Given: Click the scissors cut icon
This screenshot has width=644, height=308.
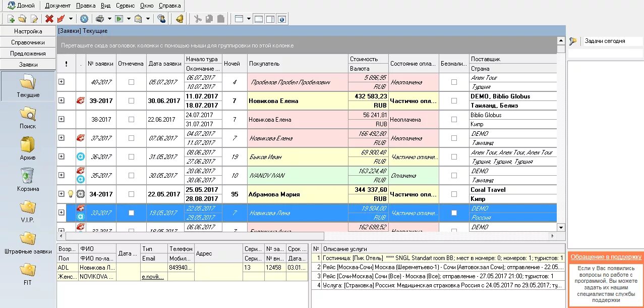Looking at the screenshot, I should 198,19.
